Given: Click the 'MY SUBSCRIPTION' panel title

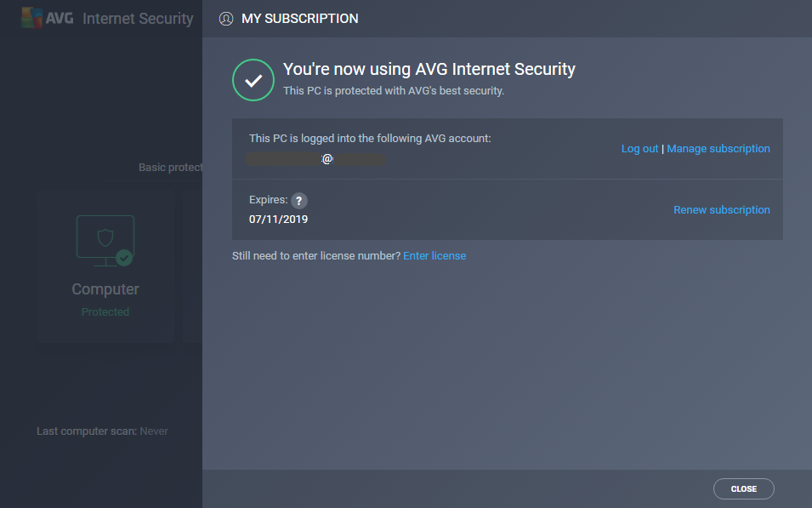Looking at the screenshot, I should click(300, 19).
